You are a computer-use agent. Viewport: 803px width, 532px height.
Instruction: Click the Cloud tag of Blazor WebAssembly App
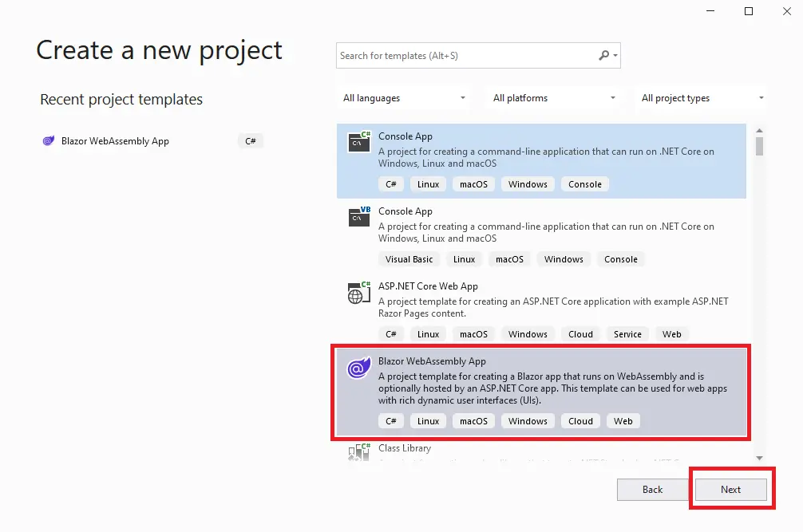[x=580, y=421]
